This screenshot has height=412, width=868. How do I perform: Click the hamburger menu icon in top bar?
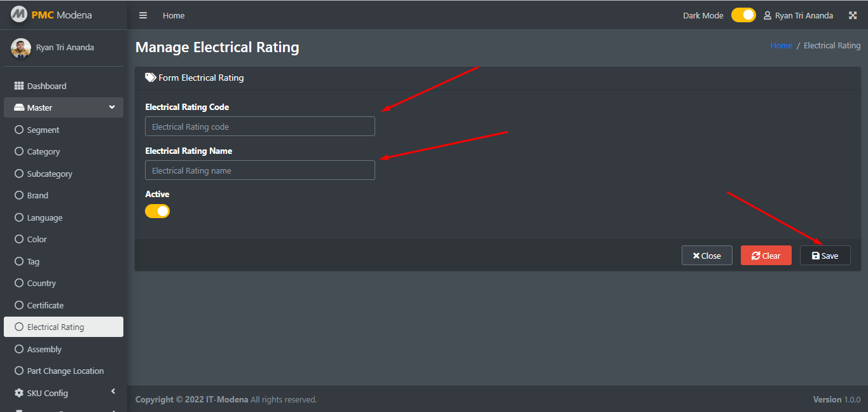143,15
